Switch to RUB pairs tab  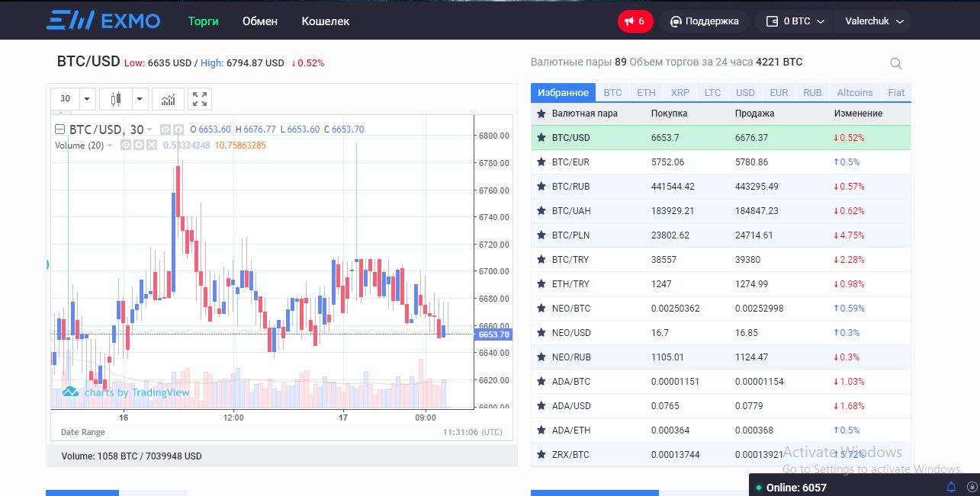pos(812,92)
